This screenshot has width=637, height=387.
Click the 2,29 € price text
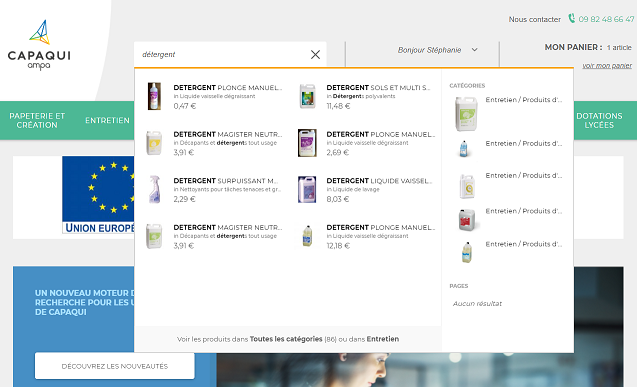pos(184,199)
